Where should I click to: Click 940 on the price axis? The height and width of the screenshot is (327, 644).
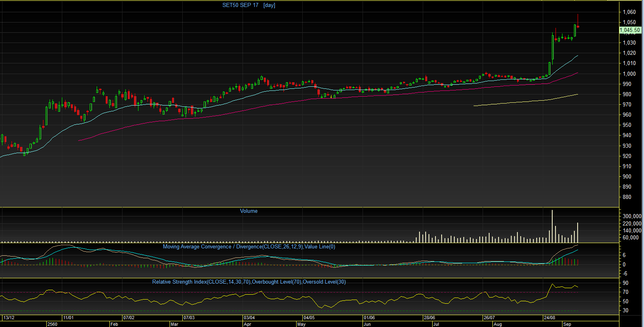(627, 135)
